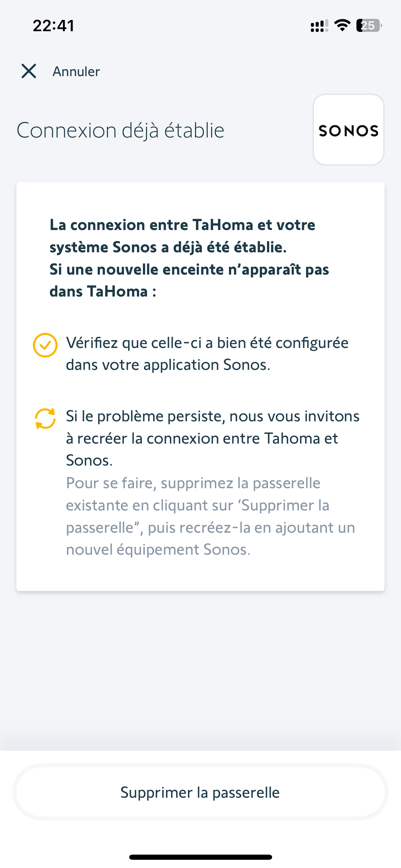This screenshot has width=401, height=868.
Task: Tap the home indicator bar
Action: [x=200, y=857]
